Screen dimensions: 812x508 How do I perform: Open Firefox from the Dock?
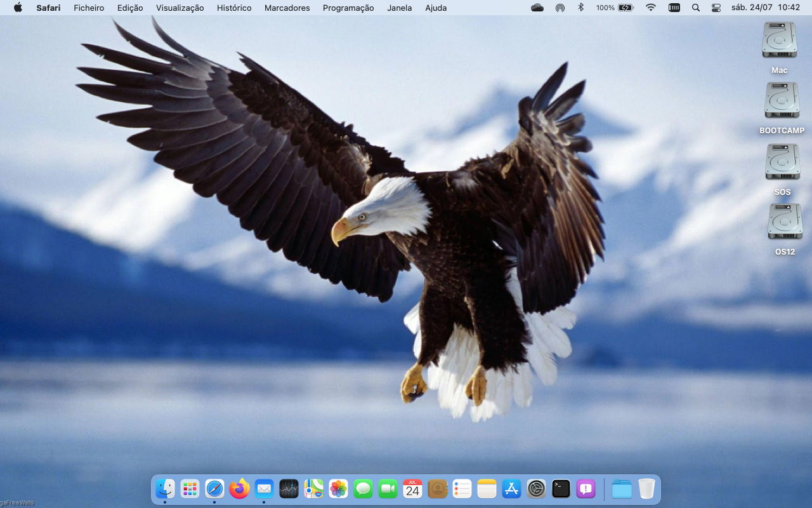coord(239,489)
